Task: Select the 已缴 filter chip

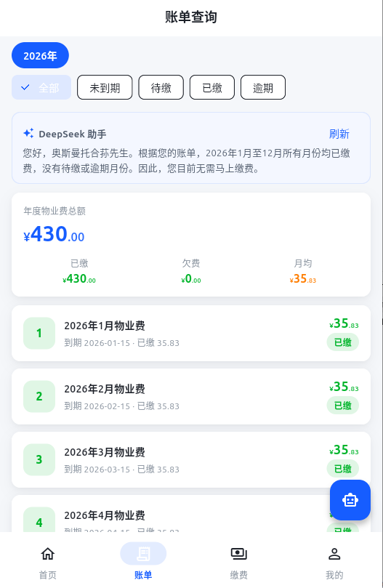Action: 212,87
